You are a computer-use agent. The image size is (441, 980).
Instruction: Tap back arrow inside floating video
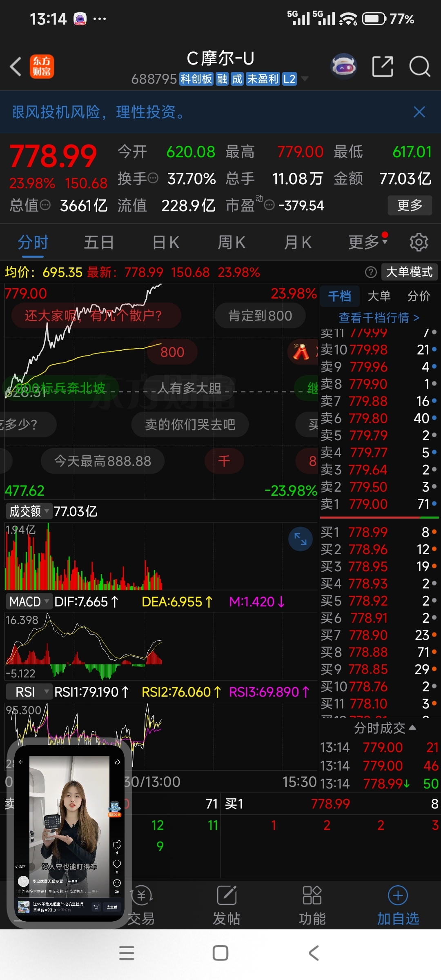tap(21, 762)
